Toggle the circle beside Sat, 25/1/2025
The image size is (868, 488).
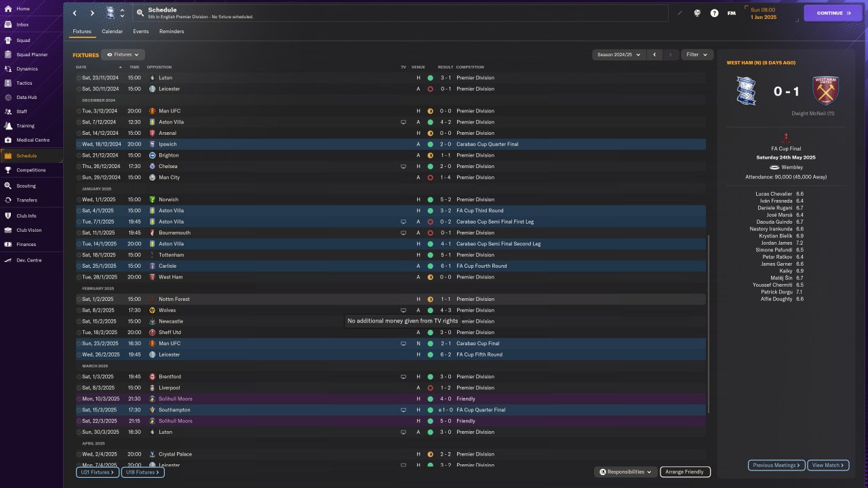pyautogui.click(x=79, y=266)
